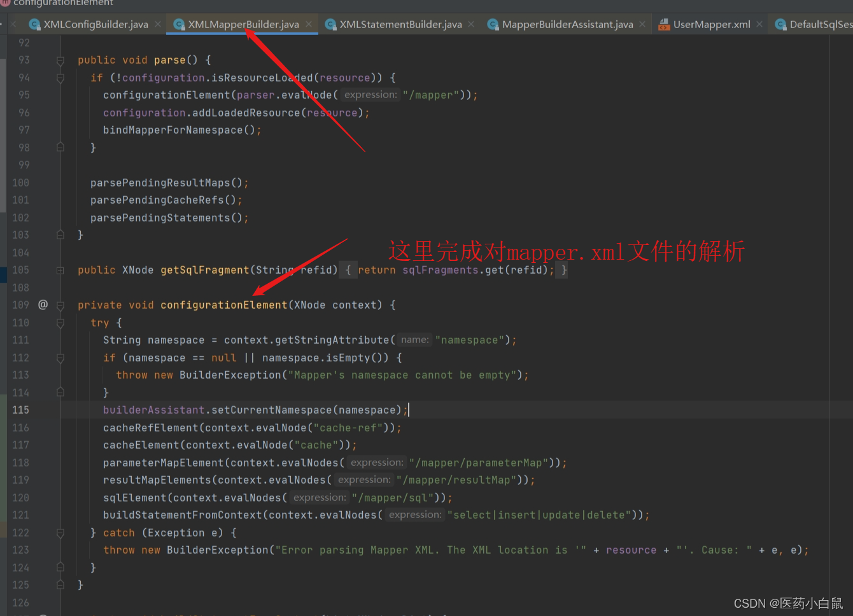Collapse the parse() method at line 93
Image resolution: width=853 pixels, height=616 pixels.
pyautogui.click(x=60, y=60)
